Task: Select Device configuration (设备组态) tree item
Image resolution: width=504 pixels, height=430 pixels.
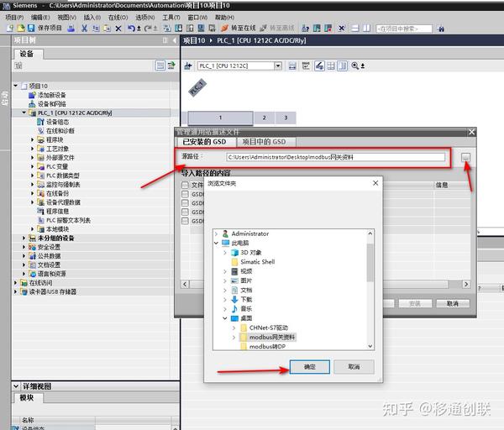Action: [x=57, y=122]
